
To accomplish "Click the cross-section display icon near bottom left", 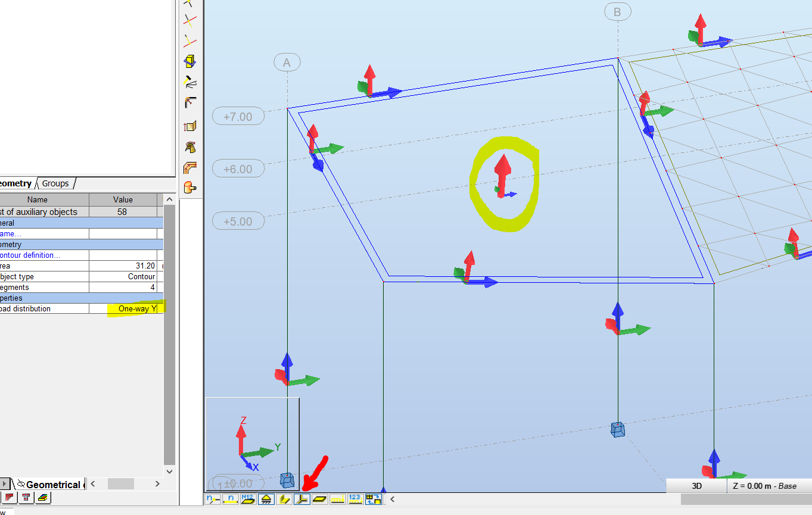I will [26, 498].
